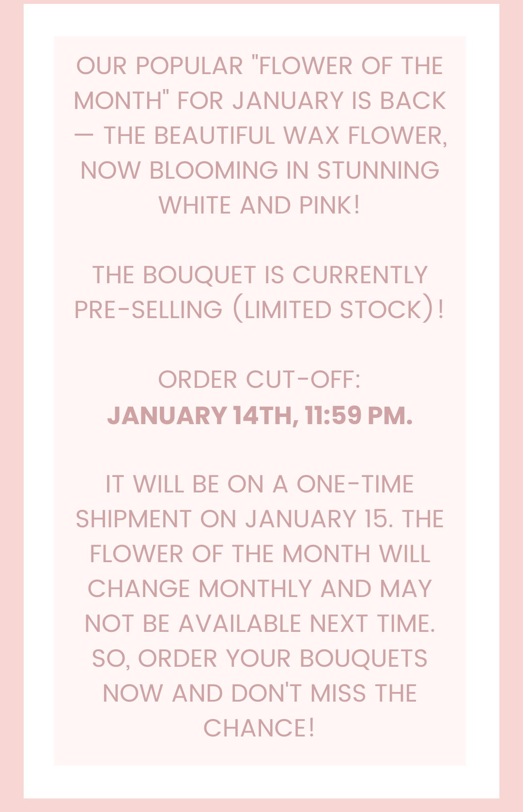Viewport: 523px width, 812px height.
Task: Click 'NOW BLOOMING IN STUNNING' text
Action: click(260, 170)
